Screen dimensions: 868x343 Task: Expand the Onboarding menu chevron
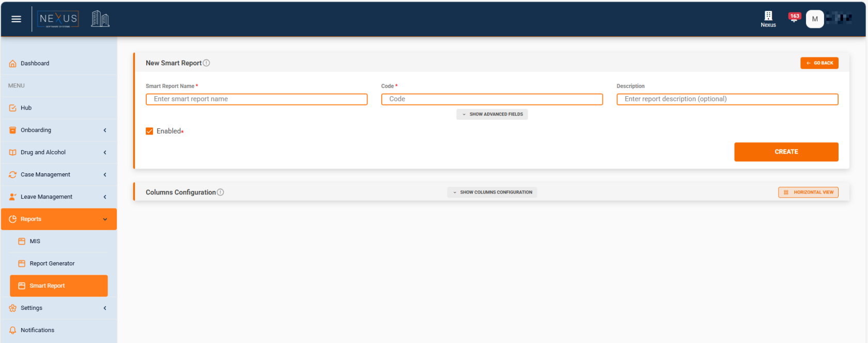pos(105,130)
